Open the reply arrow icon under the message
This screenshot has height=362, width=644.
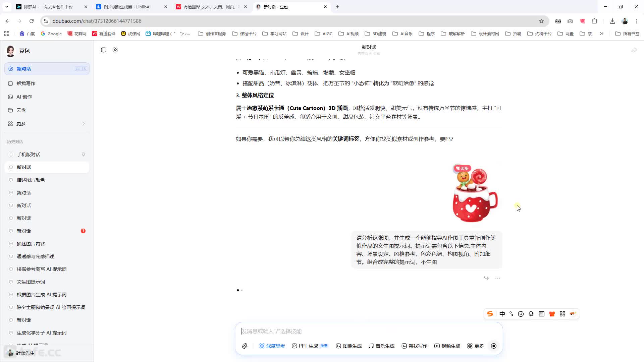coord(486,278)
